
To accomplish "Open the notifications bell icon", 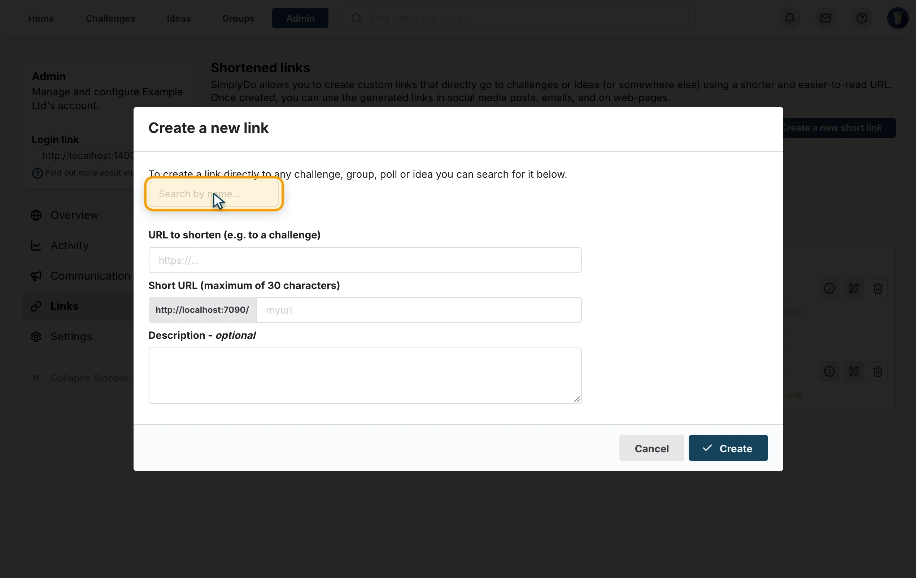I will [x=789, y=18].
